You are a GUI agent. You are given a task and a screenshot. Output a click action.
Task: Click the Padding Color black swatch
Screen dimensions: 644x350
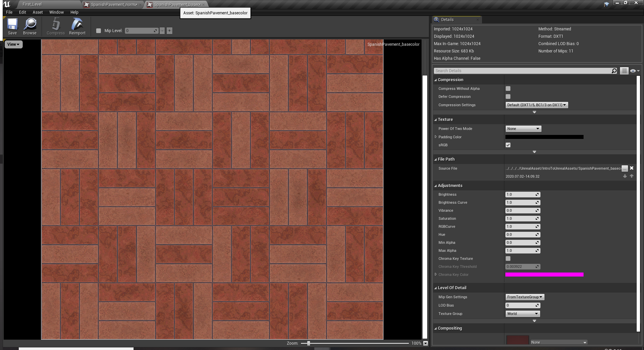pyautogui.click(x=544, y=137)
